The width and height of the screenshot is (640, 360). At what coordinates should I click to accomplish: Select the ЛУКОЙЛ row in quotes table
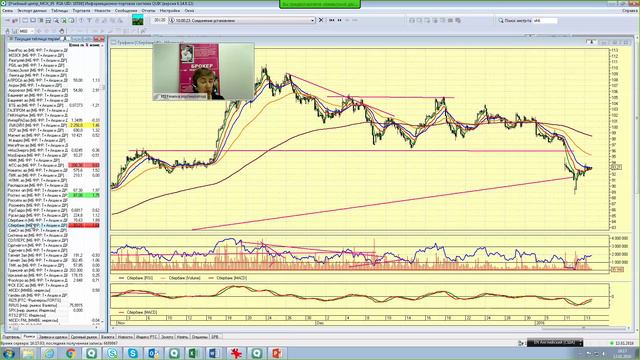[53, 125]
